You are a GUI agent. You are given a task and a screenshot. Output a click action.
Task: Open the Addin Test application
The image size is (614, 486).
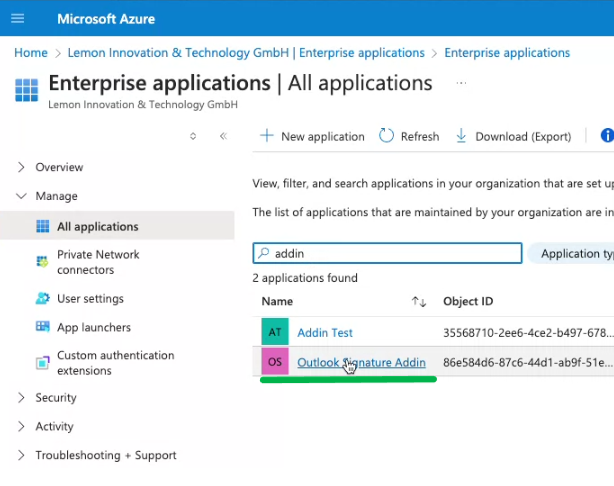click(x=325, y=332)
